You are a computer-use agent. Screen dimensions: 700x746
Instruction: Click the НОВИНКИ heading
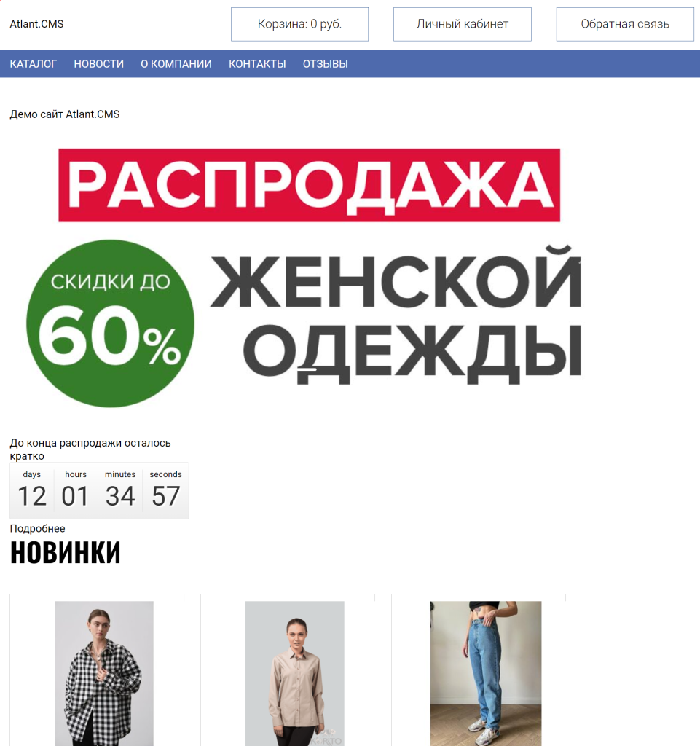[x=65, y=552]
